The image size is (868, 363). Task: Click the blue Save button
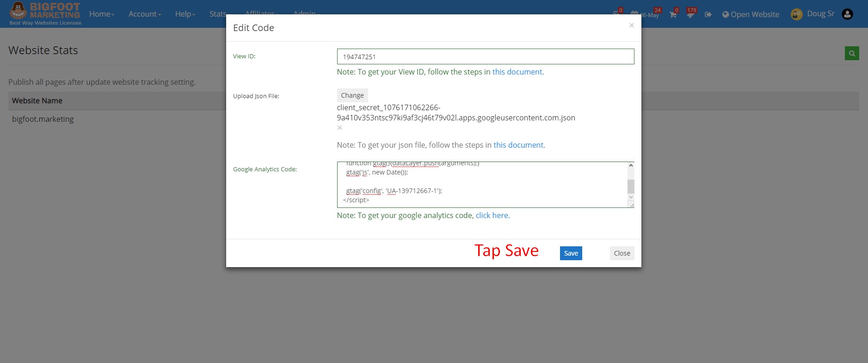coord(571,253)
